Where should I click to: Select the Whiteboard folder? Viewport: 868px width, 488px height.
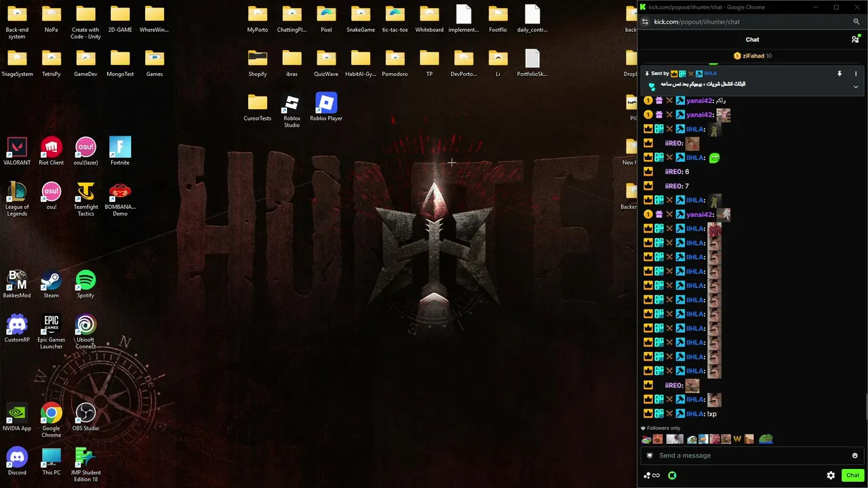coord(429,19)
